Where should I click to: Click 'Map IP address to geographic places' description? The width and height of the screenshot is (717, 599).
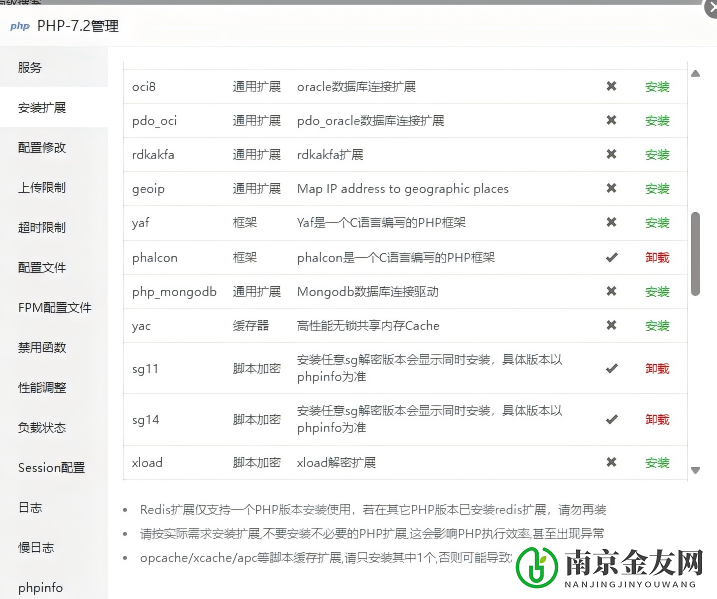pos(403,189)
